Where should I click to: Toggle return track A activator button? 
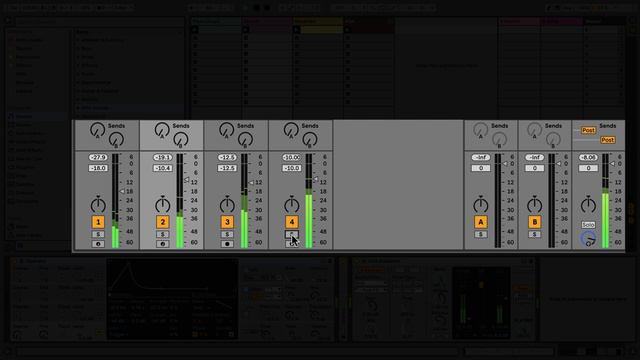click(x=480, y=222)
